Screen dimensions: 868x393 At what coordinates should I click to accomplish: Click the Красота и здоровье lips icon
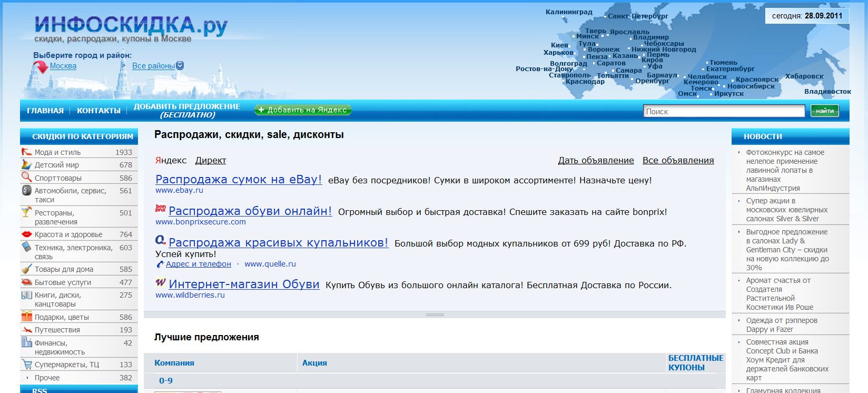[26, 234]
